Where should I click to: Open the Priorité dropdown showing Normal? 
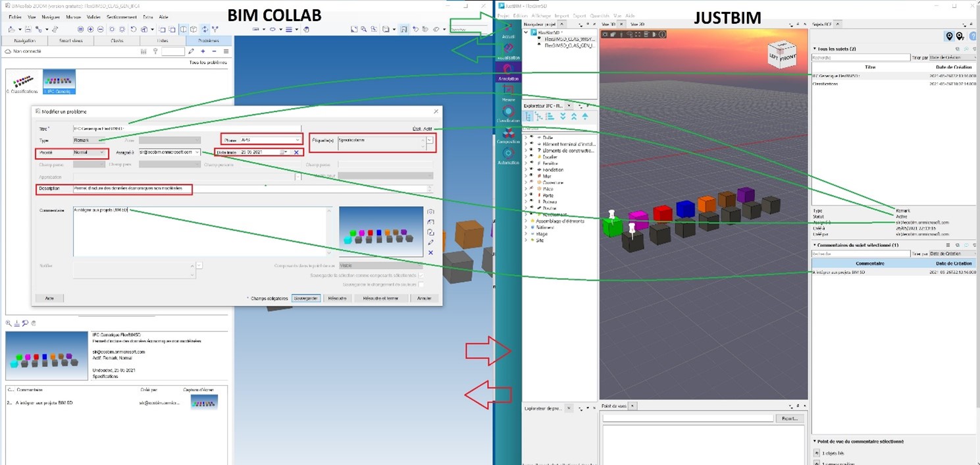(x=90, y=152)
